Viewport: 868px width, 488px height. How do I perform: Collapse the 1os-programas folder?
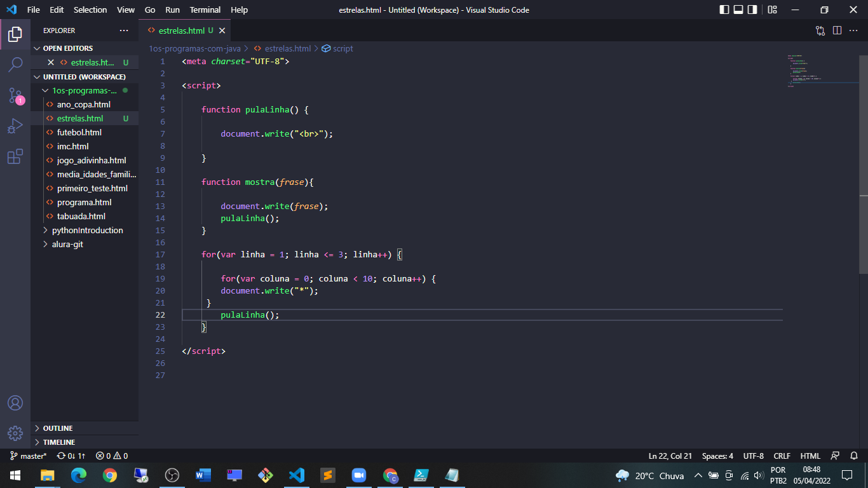click(x=85, y=90)
